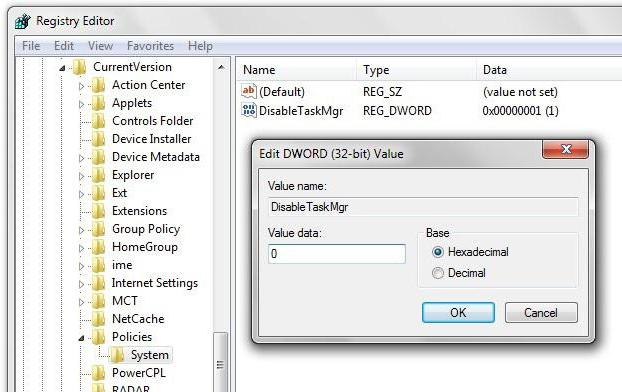
Task: Cancel the Edit DWORD dialog
Action: (x=541, y=313)
